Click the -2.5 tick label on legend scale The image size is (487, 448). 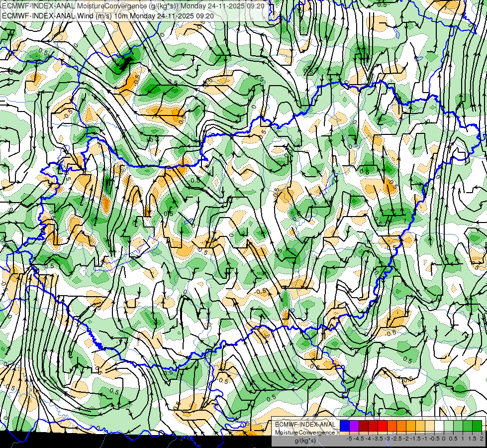click(397, 439)
